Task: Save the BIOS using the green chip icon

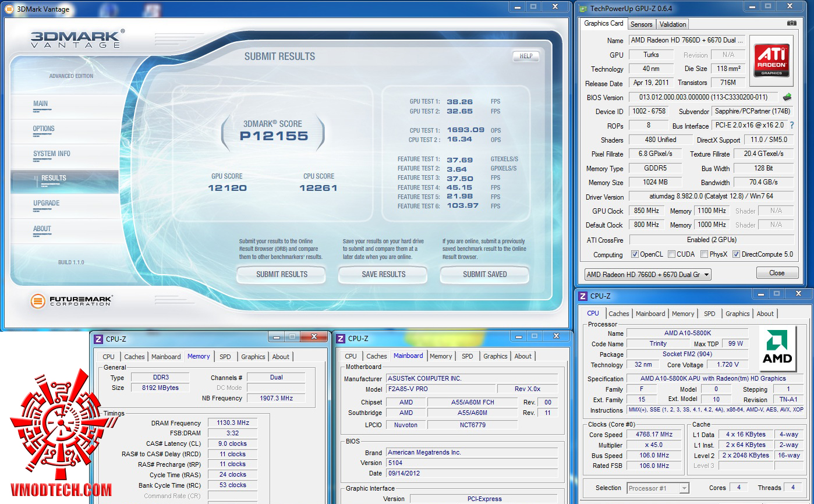Action: coord(788,97)
